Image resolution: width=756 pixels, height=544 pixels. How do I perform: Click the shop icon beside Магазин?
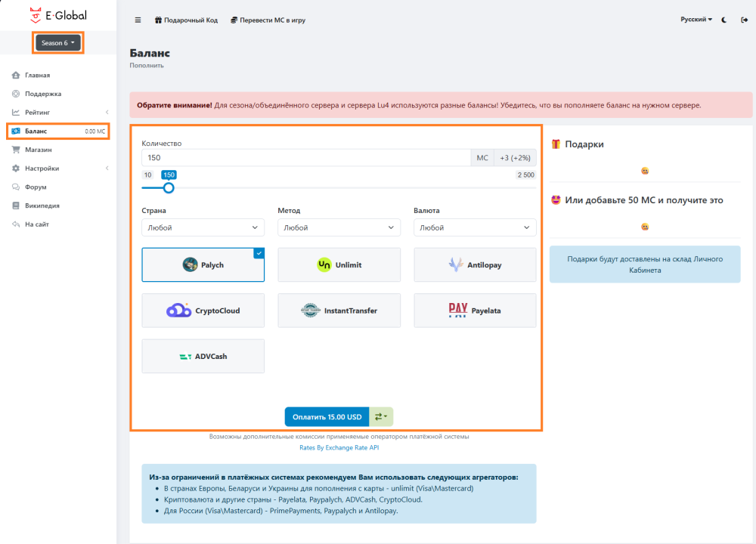(x=16, y=150)
